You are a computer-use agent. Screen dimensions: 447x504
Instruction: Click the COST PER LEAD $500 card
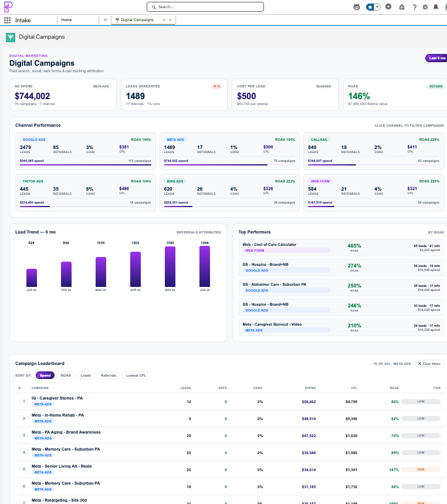pos(285,95)
